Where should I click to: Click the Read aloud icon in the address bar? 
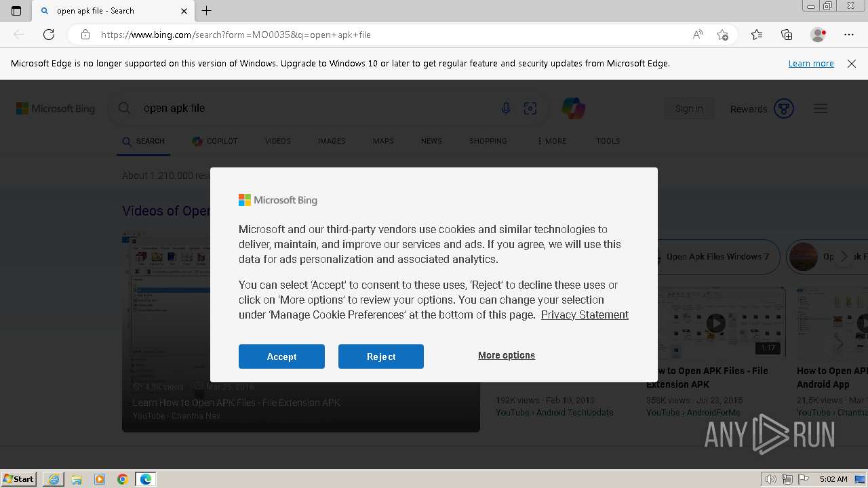(698, 35)
